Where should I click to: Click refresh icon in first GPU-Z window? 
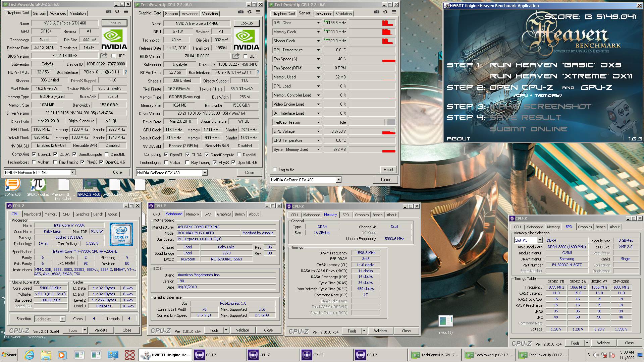coord(117,11)
